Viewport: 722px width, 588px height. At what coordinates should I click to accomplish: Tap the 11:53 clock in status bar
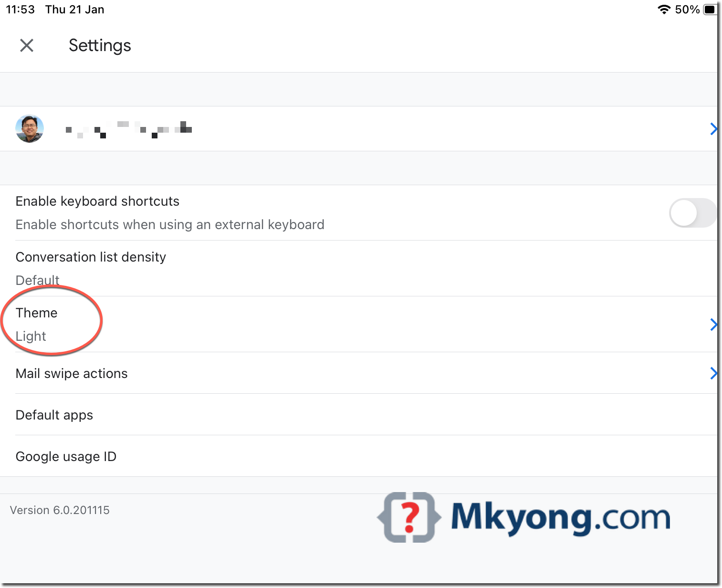pyautogui.click(x=20, y=10)
